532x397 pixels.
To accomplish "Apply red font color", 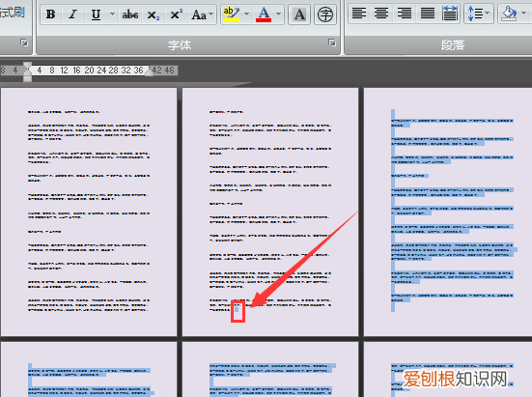I will click(264, 14).
